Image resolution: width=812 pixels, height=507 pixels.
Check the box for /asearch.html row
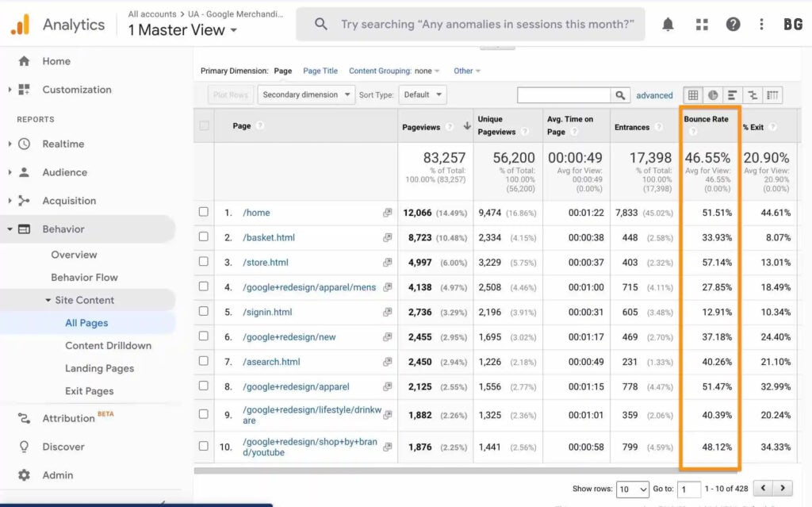pyautogui.click(x=204, y=361)
